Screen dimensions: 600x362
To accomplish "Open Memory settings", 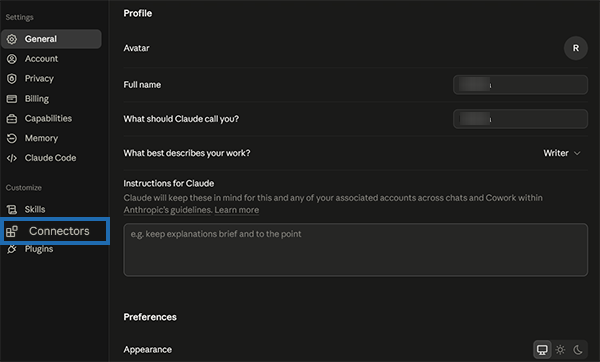I will tap(51, 138).
